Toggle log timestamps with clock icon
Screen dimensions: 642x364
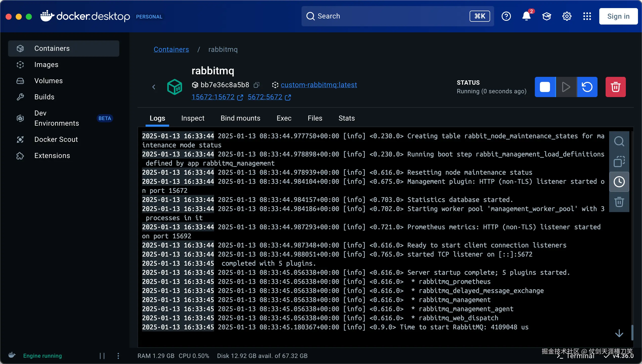click(x=619, y=182)
